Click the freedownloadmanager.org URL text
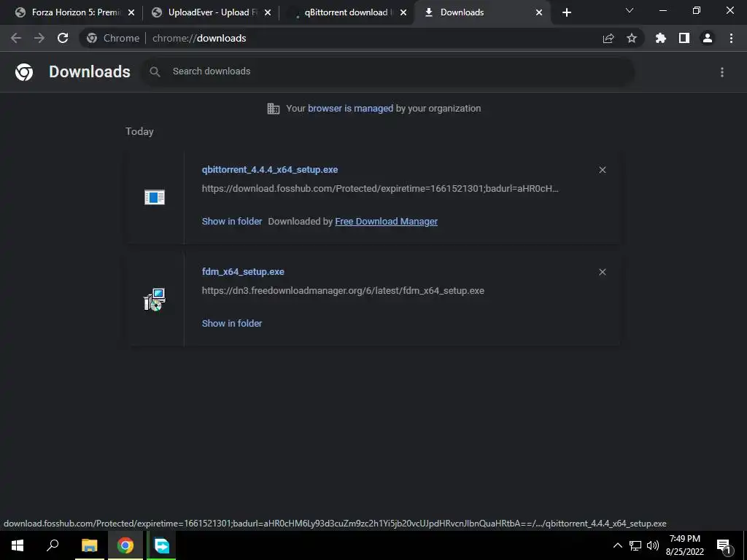The height and width of the screenshot is (560, 747). pyautogui.click(x=343, y=291)
